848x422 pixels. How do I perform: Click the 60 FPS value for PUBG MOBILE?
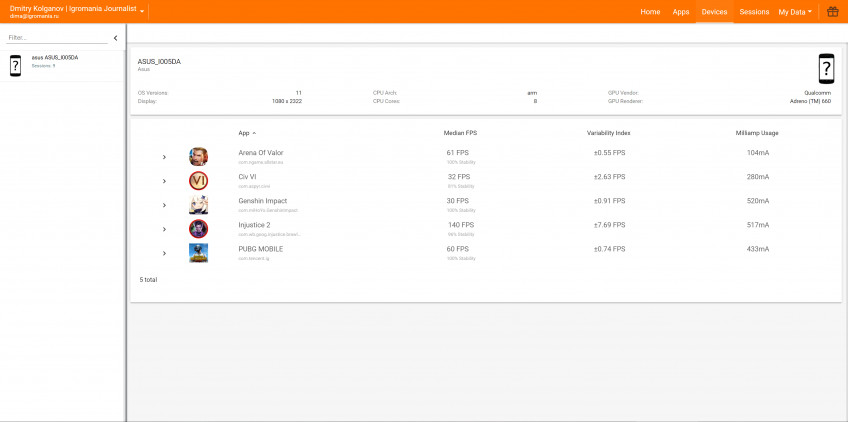click(458, 249)
